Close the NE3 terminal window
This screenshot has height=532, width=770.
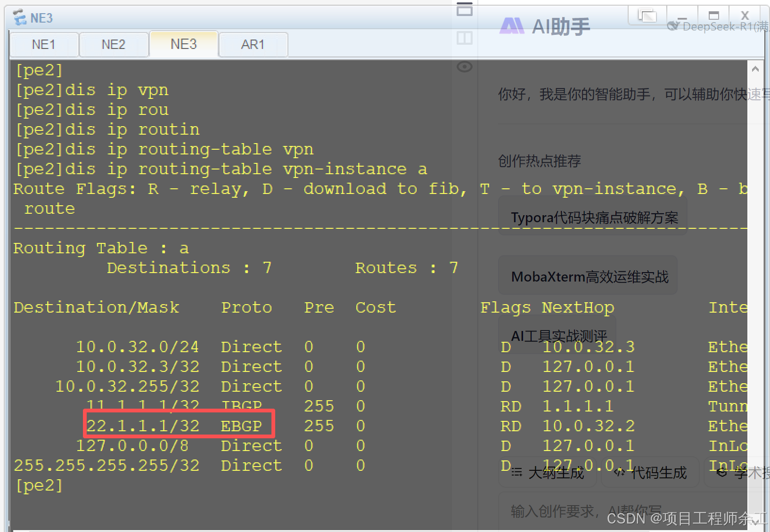tap(745, 16)
